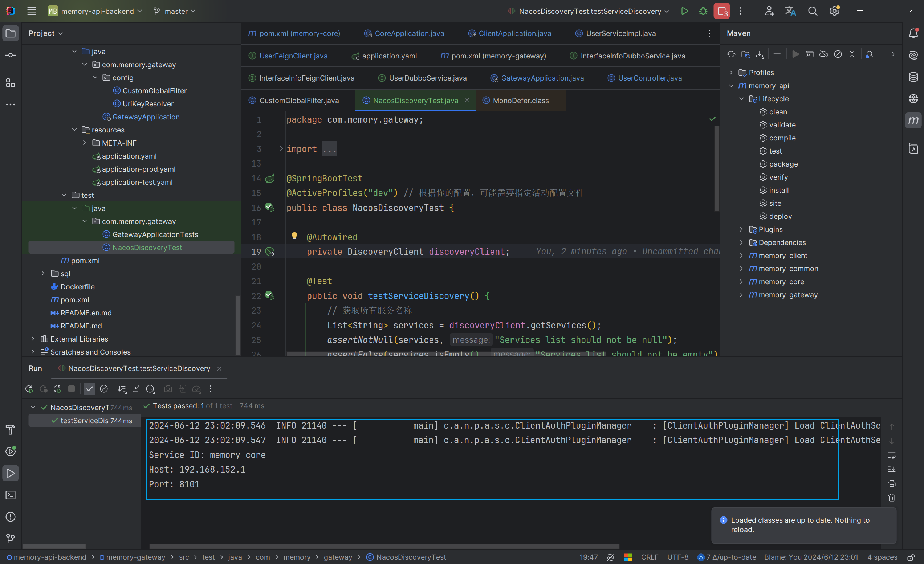Select UriKeyResolver in project tree
This screenshot has width=924, height=564.
pyautogui.click(x=143, y=103)
